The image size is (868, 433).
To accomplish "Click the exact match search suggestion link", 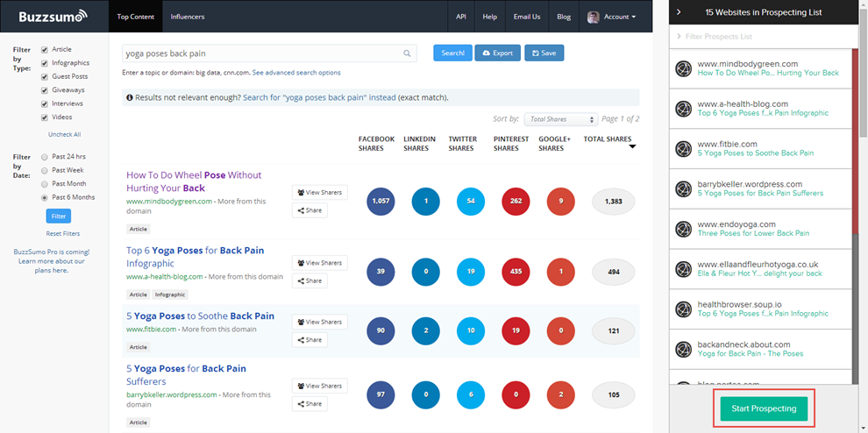I will tap(319, 97).
